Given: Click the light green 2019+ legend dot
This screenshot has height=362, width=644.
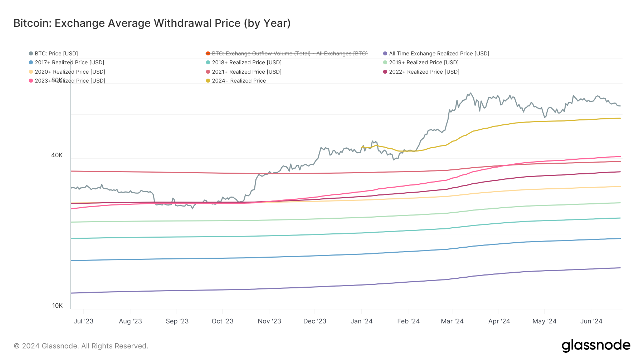Looking at the screenshot, I should click(385, 63).
